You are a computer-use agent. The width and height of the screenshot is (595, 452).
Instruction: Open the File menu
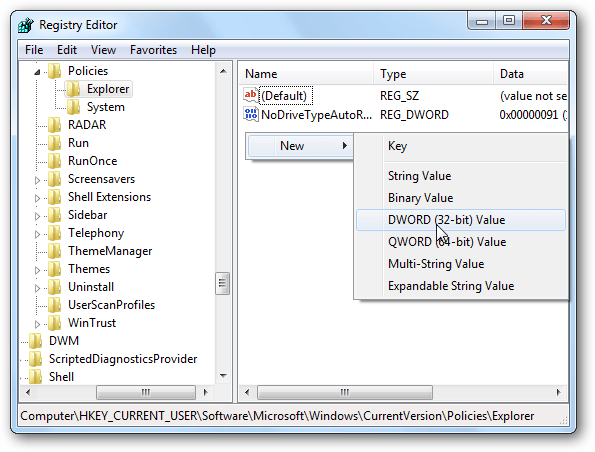point(34,50)
